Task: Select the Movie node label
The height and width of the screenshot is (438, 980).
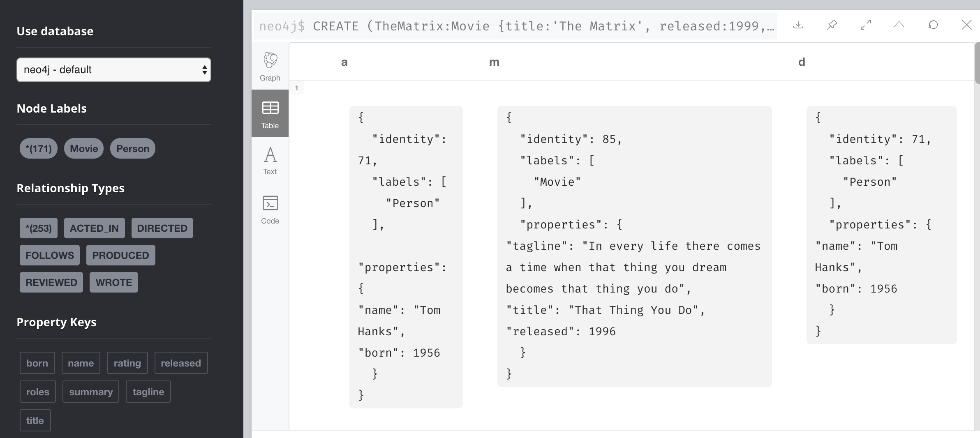Action: (x=84, y=148)
